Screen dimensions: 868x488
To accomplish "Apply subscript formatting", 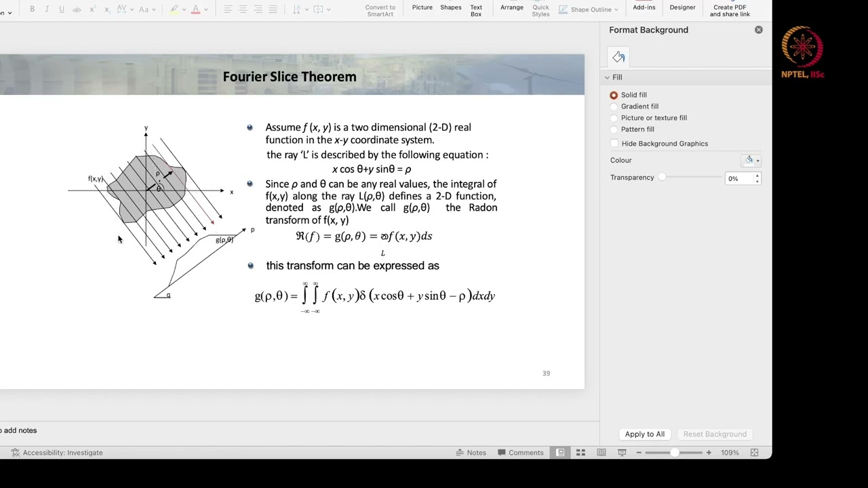I will coord(107,9).
